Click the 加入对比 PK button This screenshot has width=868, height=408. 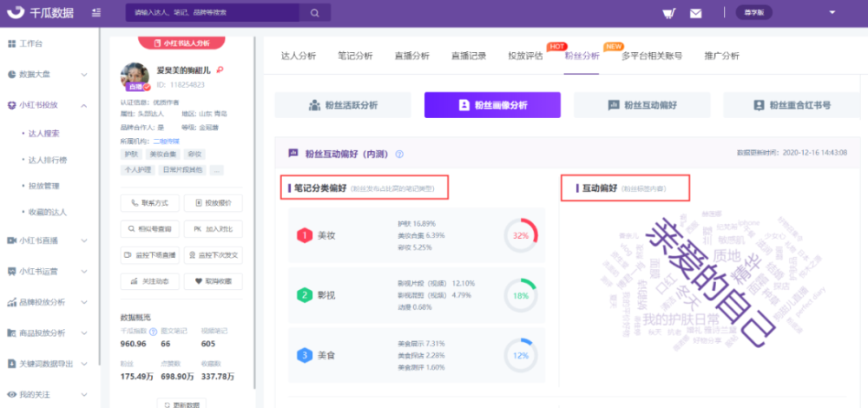213,229
